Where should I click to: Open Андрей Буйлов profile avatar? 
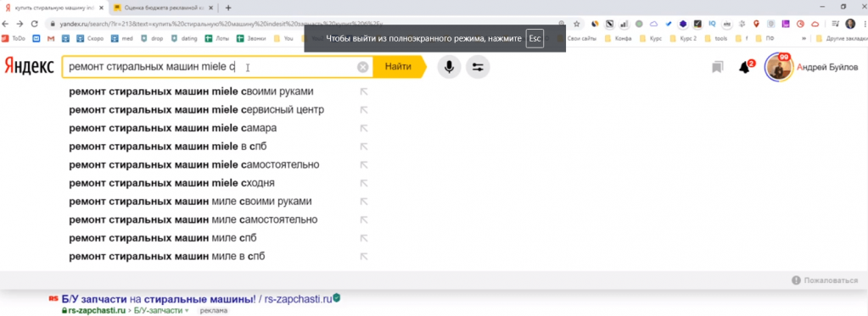(x=778, y=68)
